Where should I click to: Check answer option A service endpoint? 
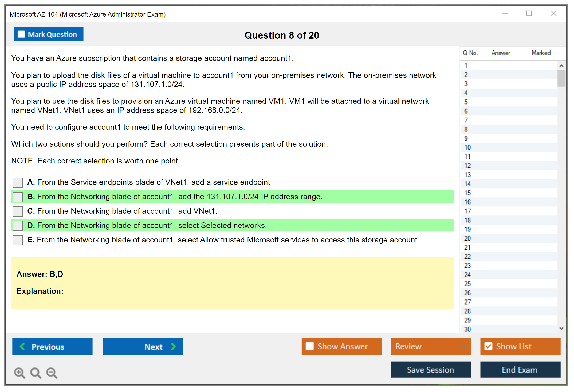[x=18, y=183]
